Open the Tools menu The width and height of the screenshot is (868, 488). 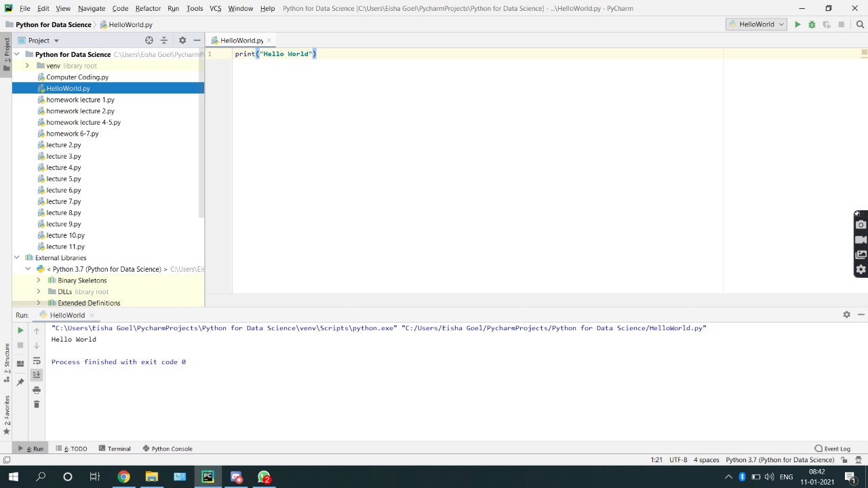tap(195, 8)
